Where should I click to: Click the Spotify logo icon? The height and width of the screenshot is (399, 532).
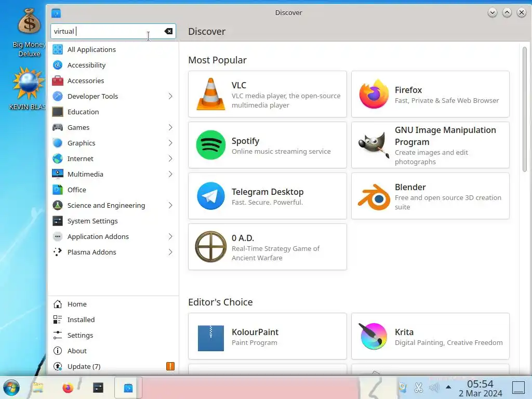[211, 145]
